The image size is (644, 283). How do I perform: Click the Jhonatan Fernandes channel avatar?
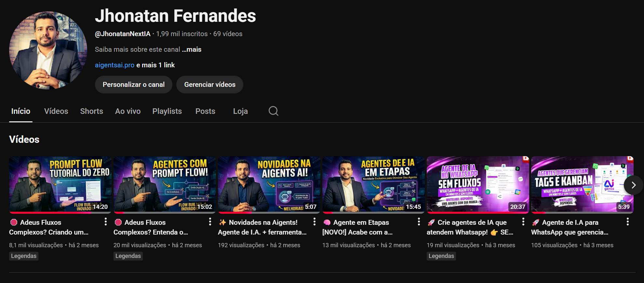tap(48, 50)
